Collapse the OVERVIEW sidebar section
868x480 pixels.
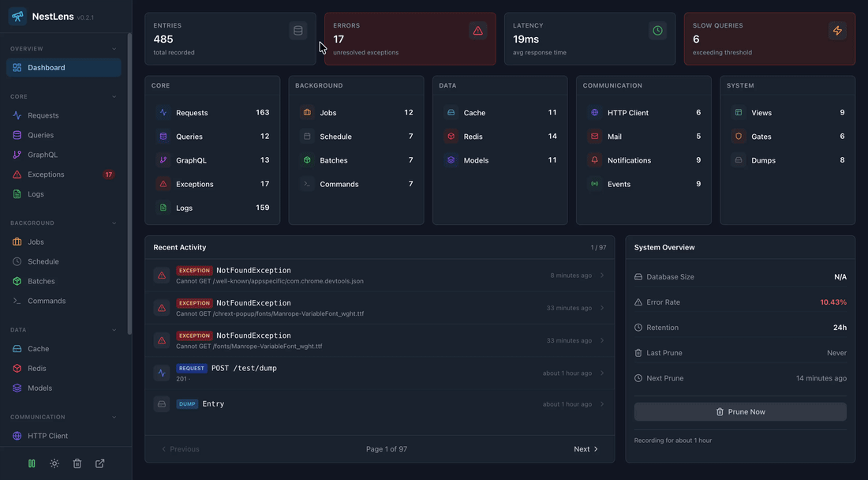click(x=113, y=48)
